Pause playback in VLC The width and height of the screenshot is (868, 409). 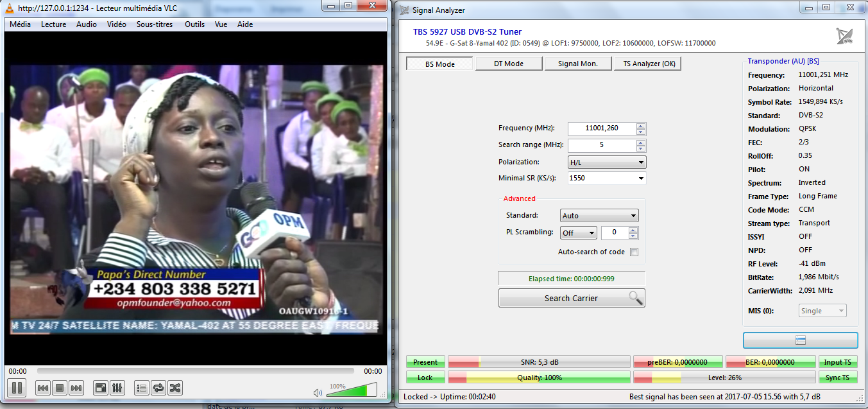pyautogui.click(x=17, y=388)
